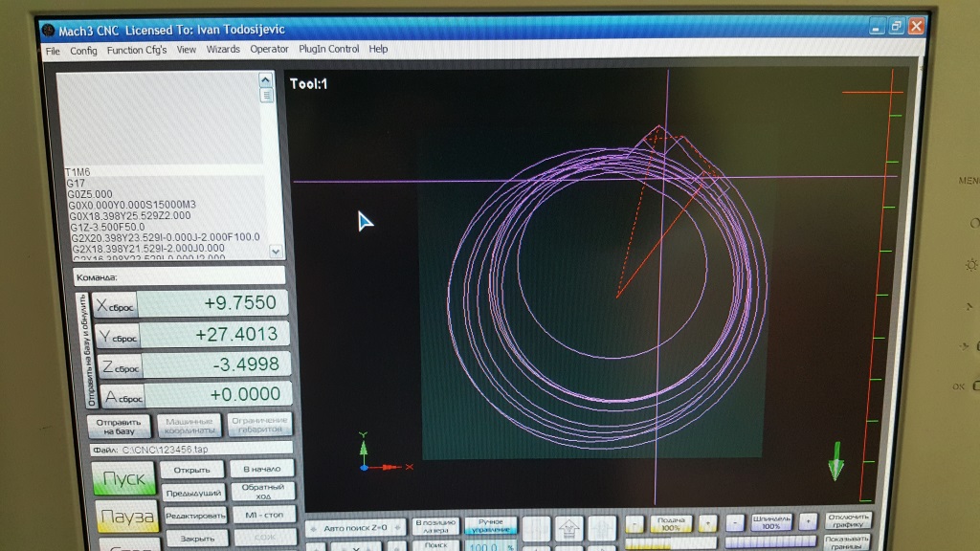This screenshot has width=980, height=551.
Task: Toggle Отключить графику toolpath display
Action: pyautogui.click(x=848, y=520)
